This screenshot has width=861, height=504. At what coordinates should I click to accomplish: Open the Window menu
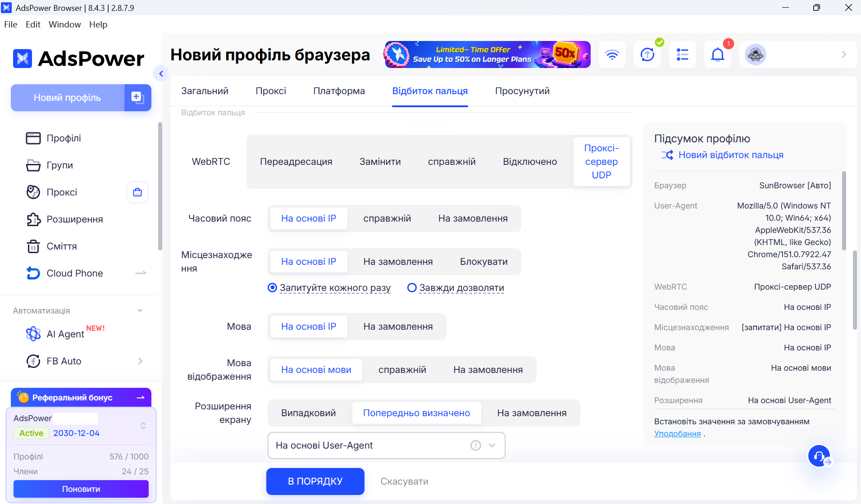[x=65, y=24]
